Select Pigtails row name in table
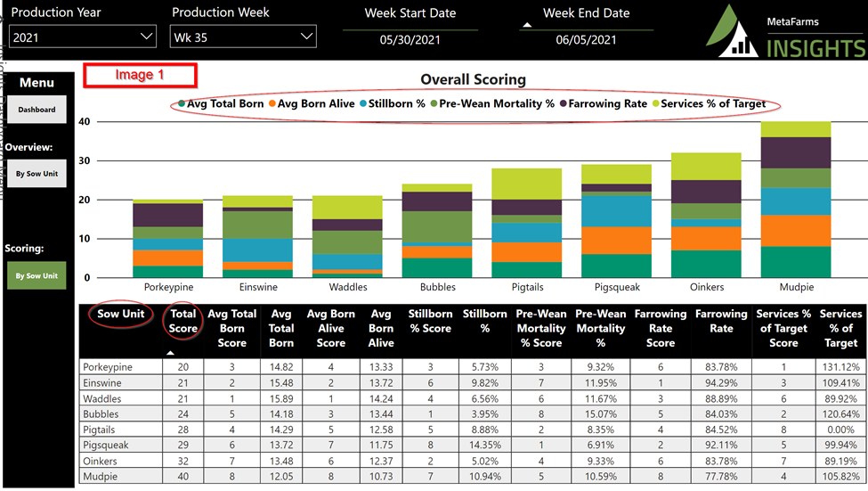868x491 pixels. tap(99, 430)
